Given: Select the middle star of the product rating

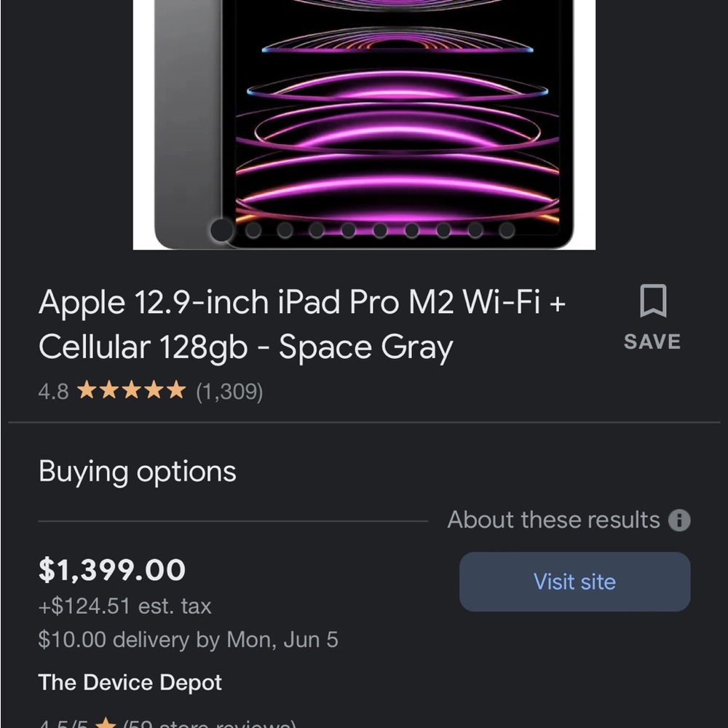Looking at the screenshot, I should [x=132, y=391].
